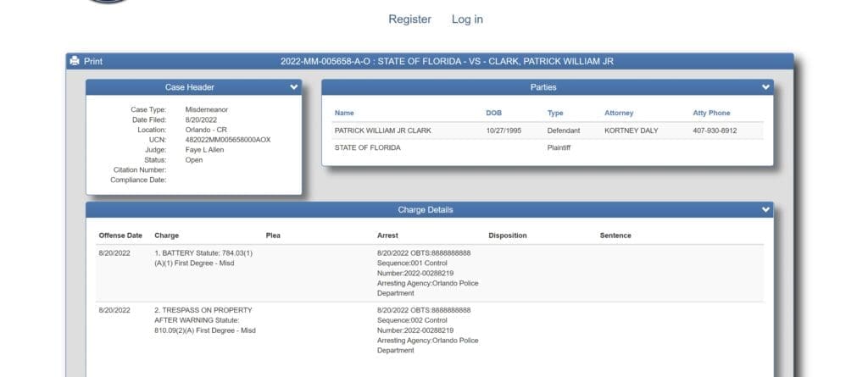
Task: Collapse the Parties panel chevron
Action: point(765,87)
